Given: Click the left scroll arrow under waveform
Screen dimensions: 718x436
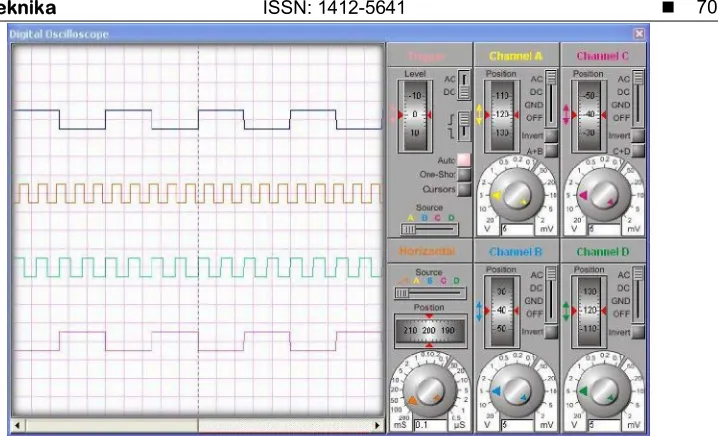Looking at the screenshot, I should pyautogui.click(x=17, y=425).
